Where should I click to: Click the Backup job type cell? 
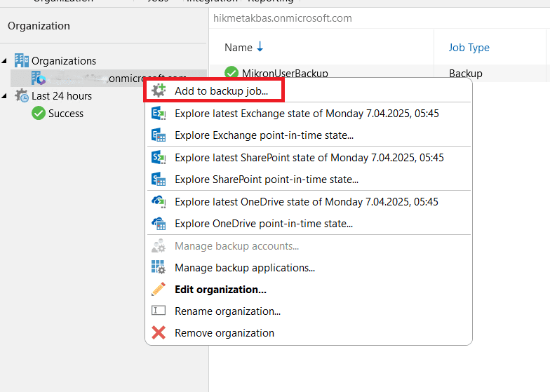click(466, 74)
